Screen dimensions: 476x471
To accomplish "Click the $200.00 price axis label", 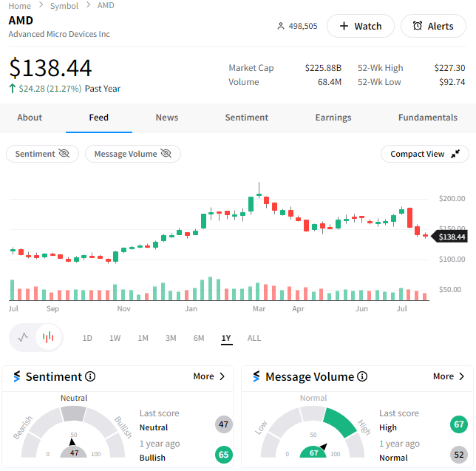I will tap(452, 199).
